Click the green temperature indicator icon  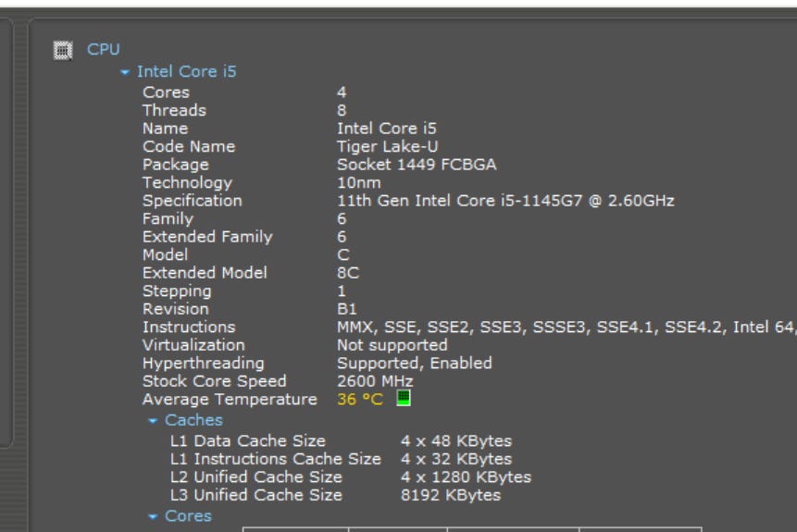coord(403,398)
